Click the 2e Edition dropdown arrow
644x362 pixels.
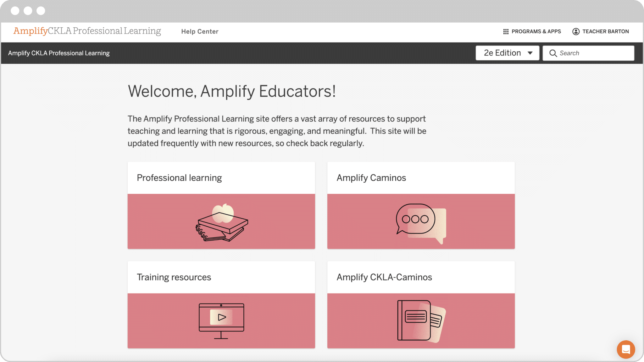530,53
